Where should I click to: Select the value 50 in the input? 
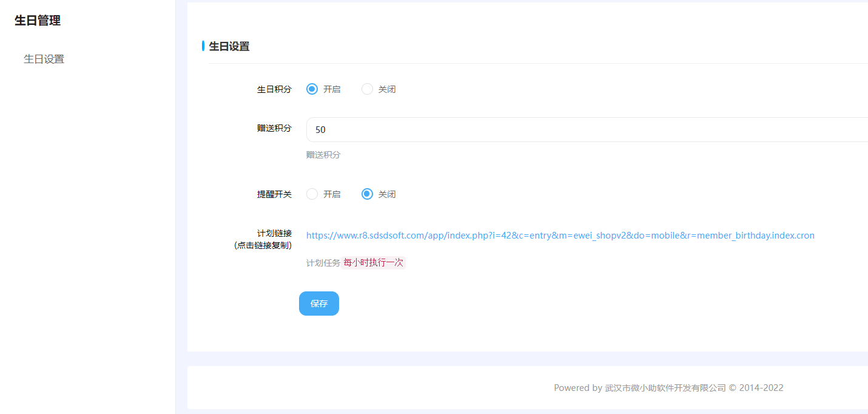click(x=320, y=129)
